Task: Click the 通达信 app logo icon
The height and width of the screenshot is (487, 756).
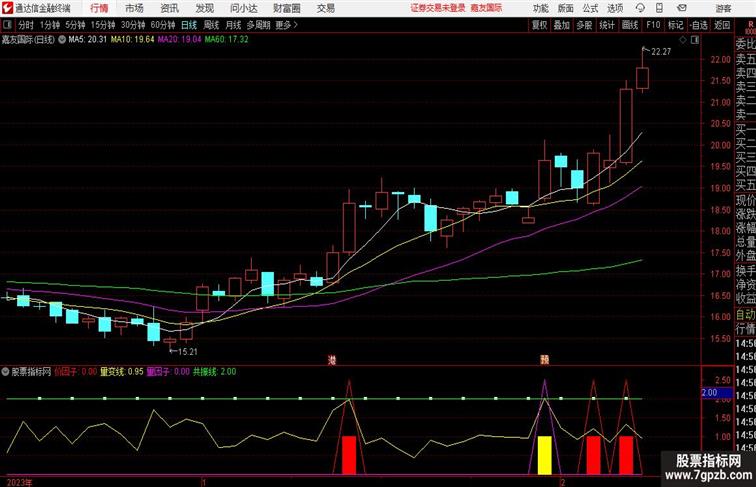Action: point(7,8)
